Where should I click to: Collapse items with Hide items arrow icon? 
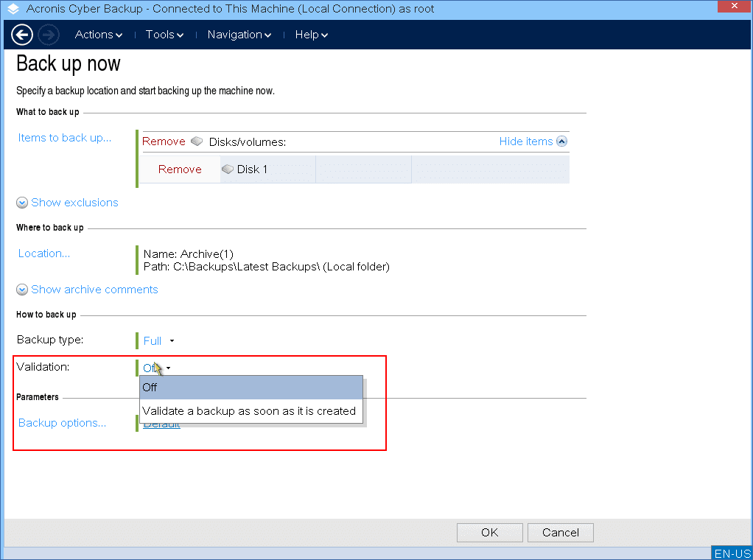point(562,141)
